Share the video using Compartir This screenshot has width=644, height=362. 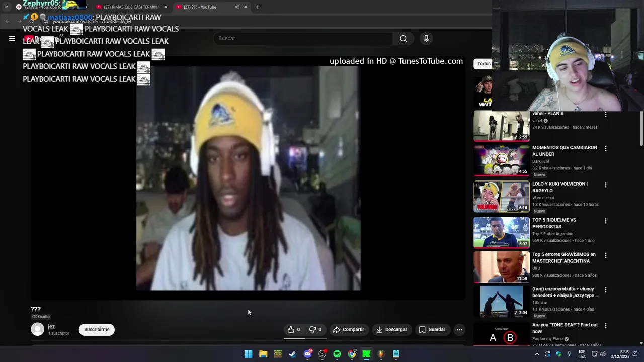[x=349, y=330]
